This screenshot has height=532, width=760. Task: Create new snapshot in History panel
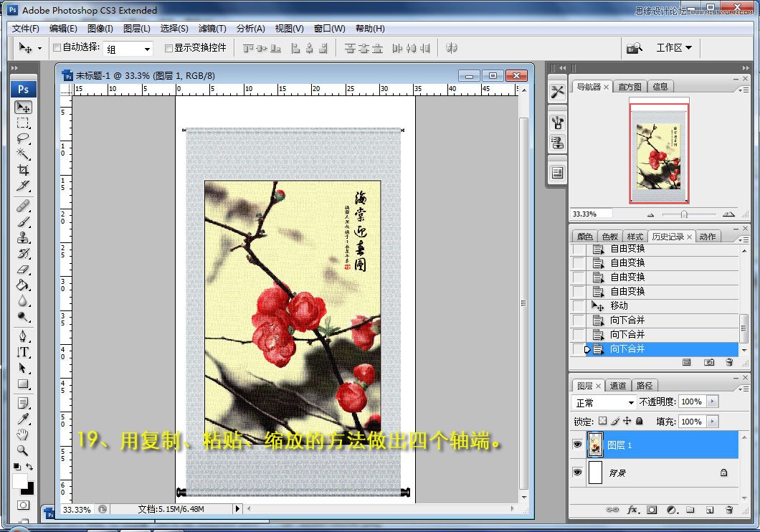point(709,362)
